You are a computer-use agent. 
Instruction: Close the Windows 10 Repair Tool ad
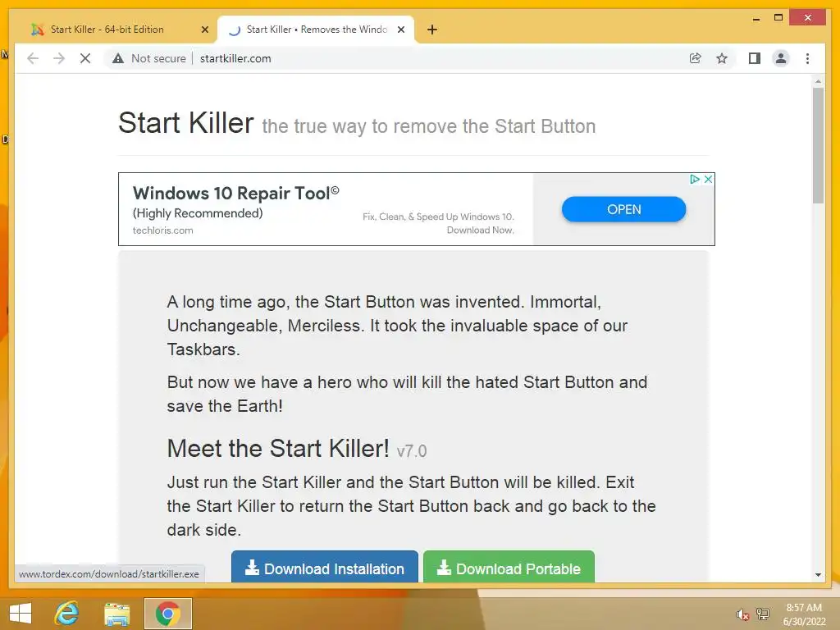point(708,179)
